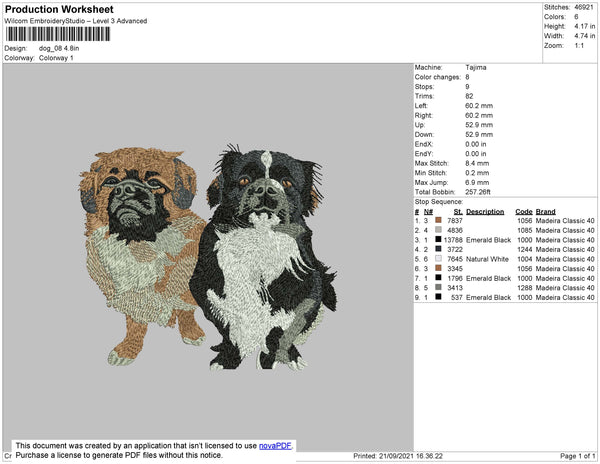Click the EndX value 0.00 in
600x464 pixels.
click(x=476, y=144)
